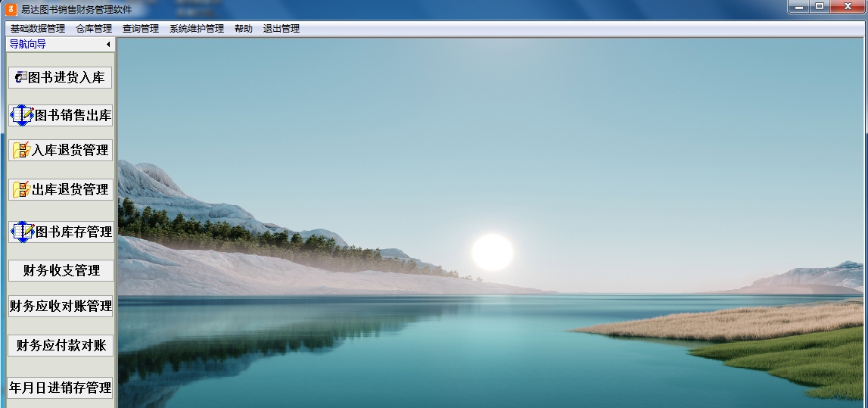This screenshot has width=868, height=408.
Task: Minimize the 易达图书销售财务管理软件 window
Action: coord(799,7)
